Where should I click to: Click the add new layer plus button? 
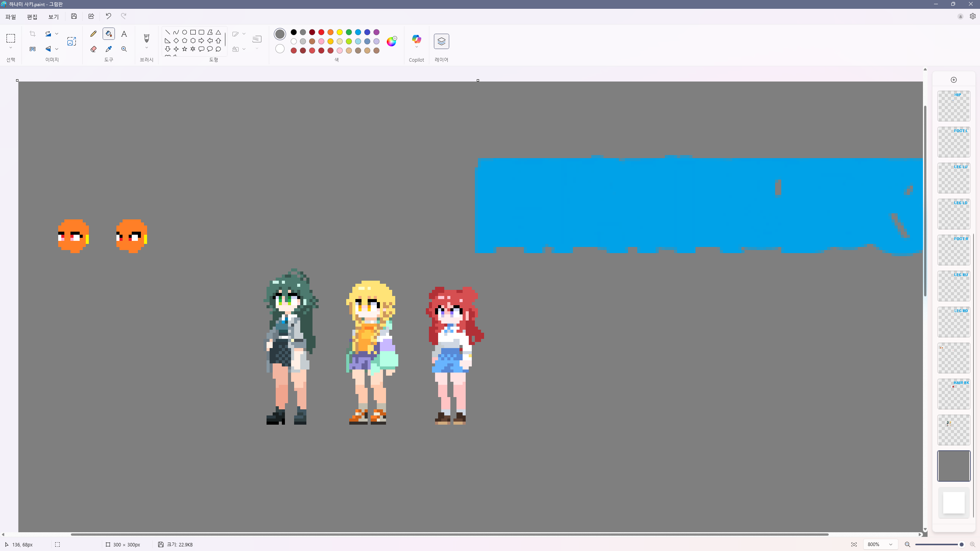954,80
